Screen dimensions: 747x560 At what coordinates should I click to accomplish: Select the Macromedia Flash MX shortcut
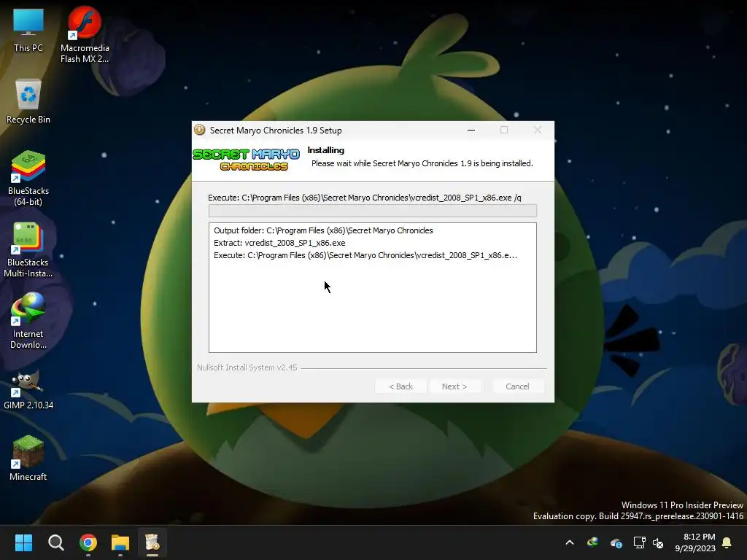[85, 34]
